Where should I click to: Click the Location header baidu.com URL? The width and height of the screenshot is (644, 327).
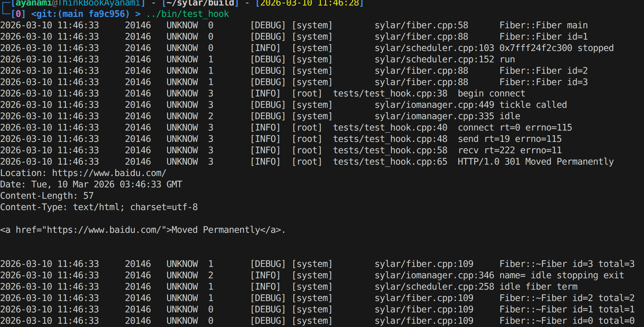pyautogui.click(x=109, y=173)
